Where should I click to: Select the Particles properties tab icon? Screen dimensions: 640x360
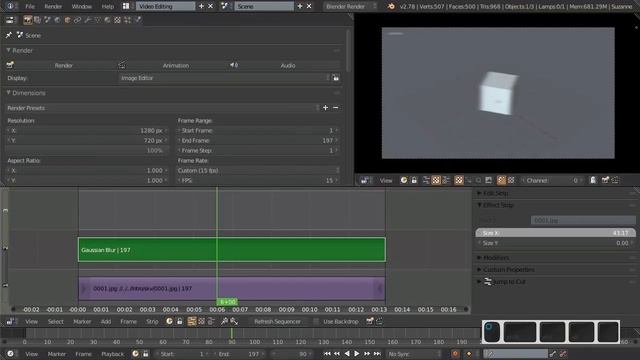(127, 20)
